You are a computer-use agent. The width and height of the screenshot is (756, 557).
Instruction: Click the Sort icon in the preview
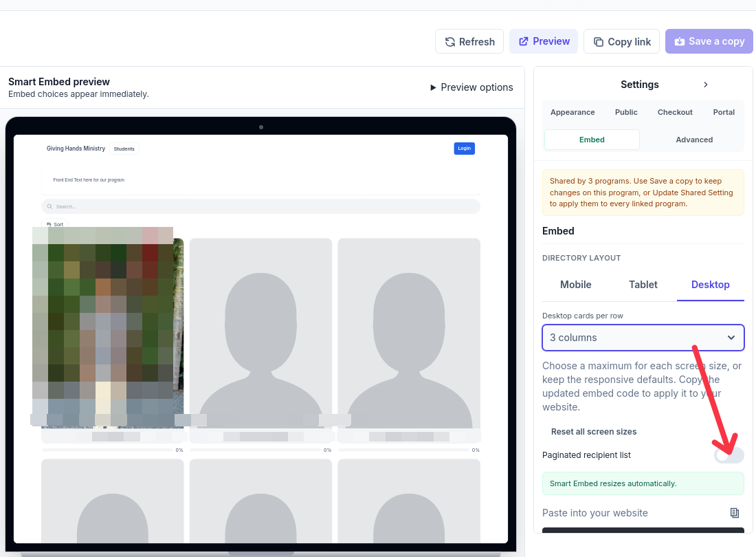point(49,224)
